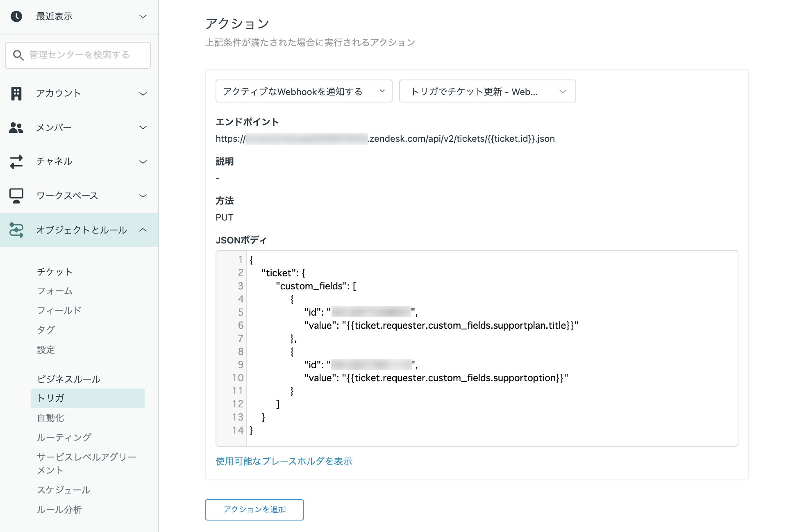Click the アクションを追加 button
This screenshot has height=532, width=786.
coord(254,509)
